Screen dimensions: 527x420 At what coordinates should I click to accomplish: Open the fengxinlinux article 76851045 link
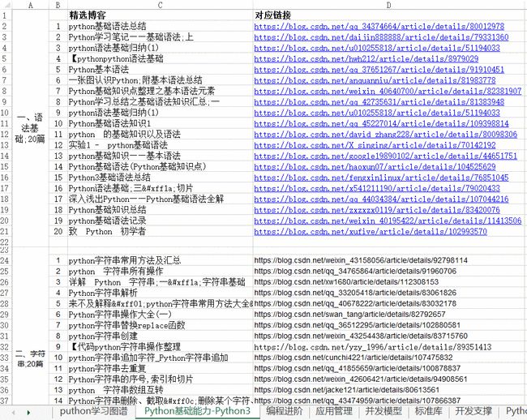(380, 178)
